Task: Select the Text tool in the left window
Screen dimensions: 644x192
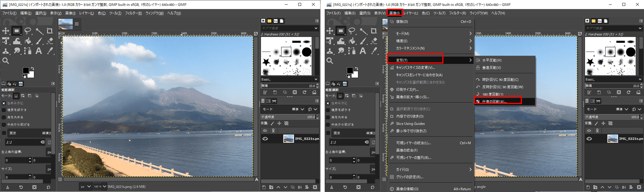Action: [39, 51]
